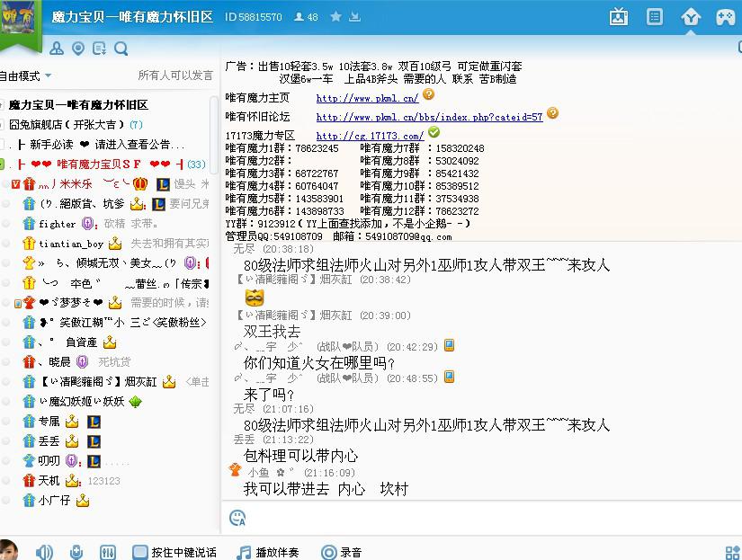742x560 pixels.
Task: Click the search magnifier icon
Action: (121, 49)
